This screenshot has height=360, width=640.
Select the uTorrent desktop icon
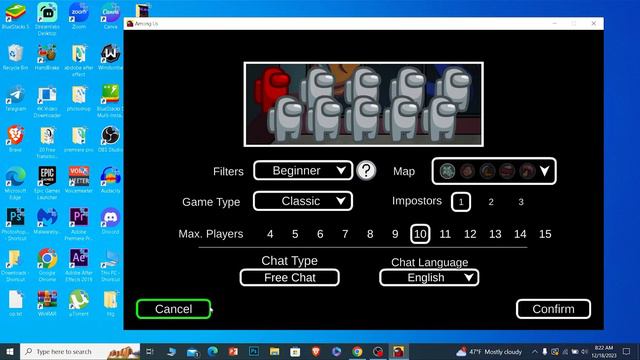[x=79, y=302]
